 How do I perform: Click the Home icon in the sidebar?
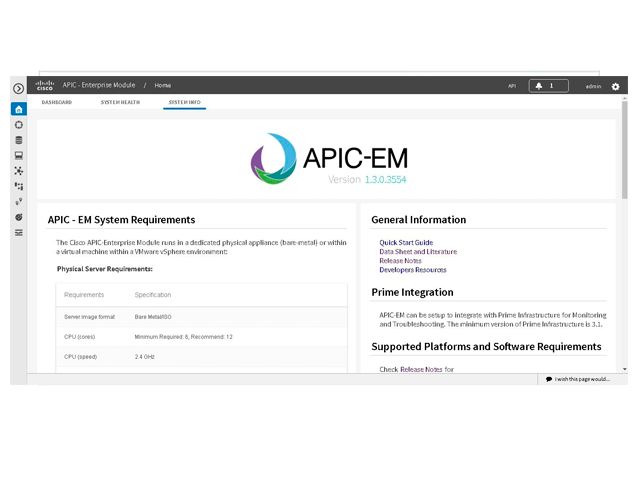pos(18,109)
